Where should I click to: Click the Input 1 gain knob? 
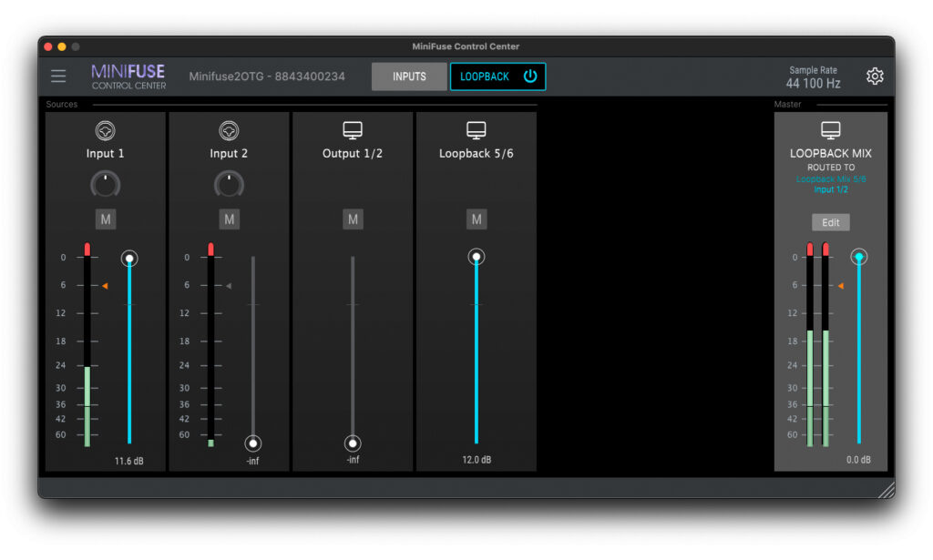coord(106,185)
